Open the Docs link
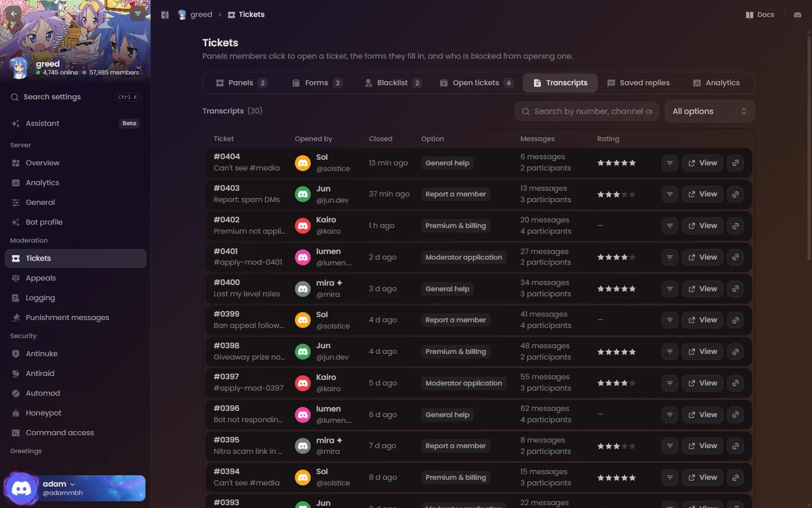The image size is (812, 508). (x=760, y=15)
